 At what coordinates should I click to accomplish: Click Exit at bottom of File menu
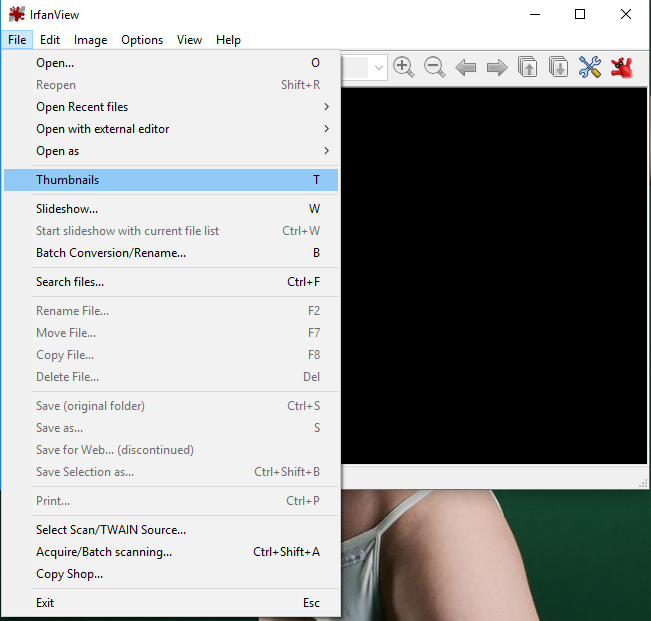(x=171, y=603)
